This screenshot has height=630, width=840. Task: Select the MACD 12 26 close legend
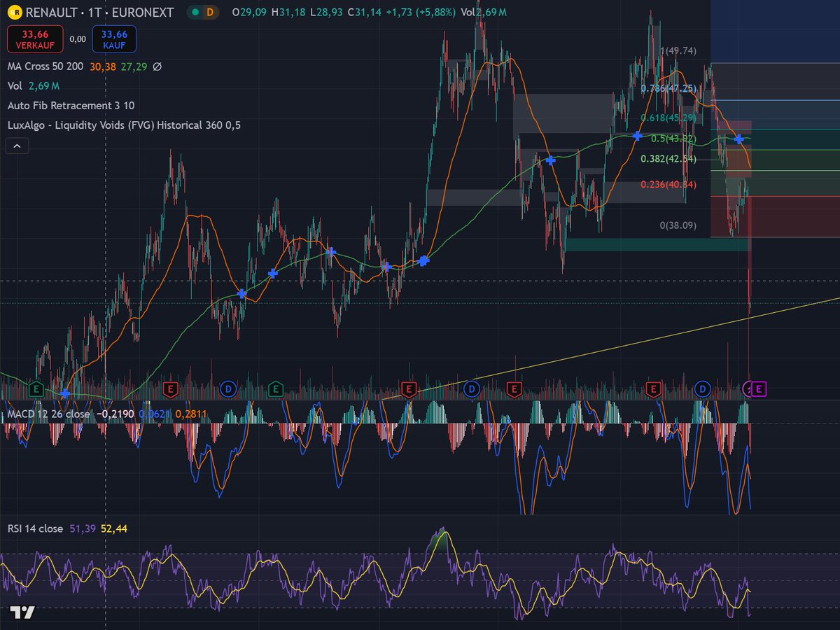49,414
